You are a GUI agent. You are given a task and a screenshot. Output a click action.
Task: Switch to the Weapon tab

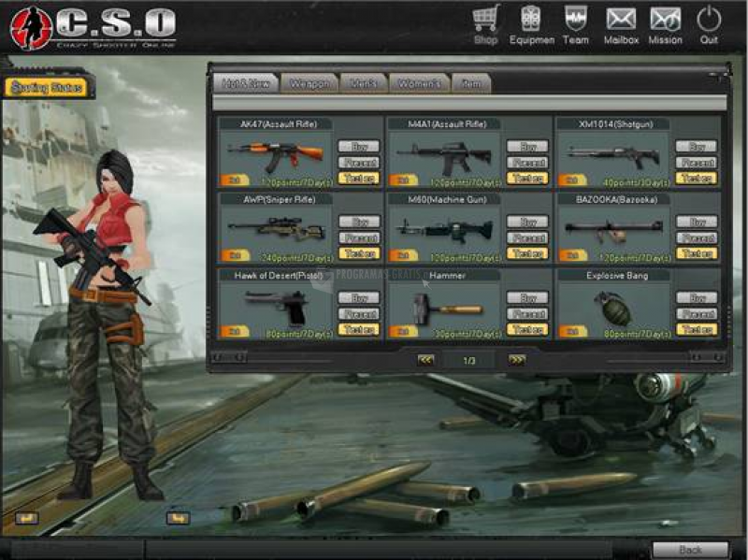click(309, 83)
